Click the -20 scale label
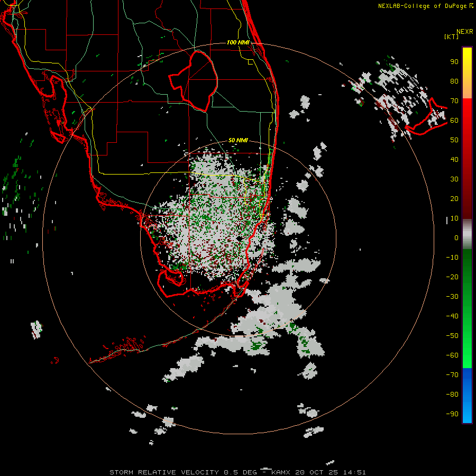The width and height of the screenshot is (476, 476). 452,277
